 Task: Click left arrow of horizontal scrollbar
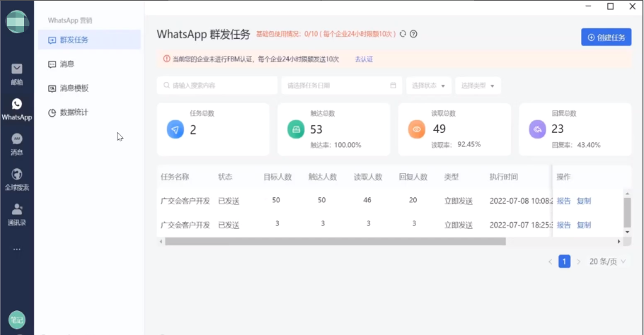[x=161, y=242]
